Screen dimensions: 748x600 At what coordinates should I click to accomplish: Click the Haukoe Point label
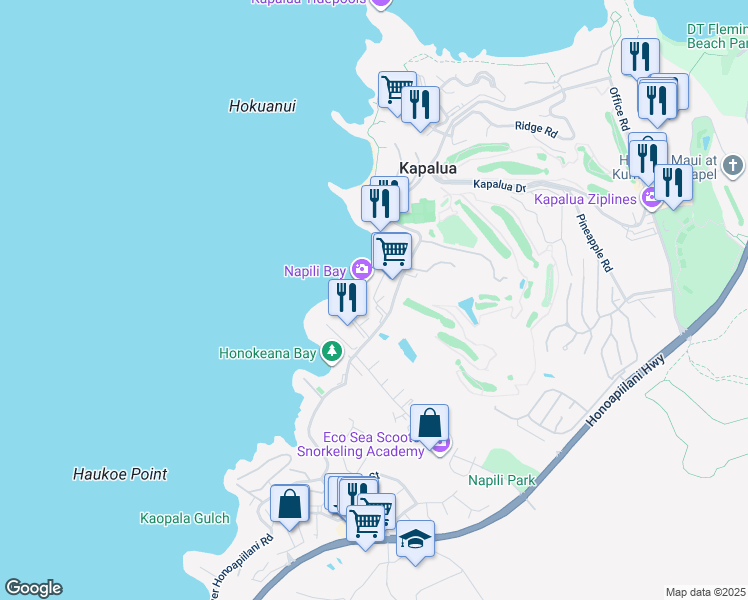[x=120, y=474]
